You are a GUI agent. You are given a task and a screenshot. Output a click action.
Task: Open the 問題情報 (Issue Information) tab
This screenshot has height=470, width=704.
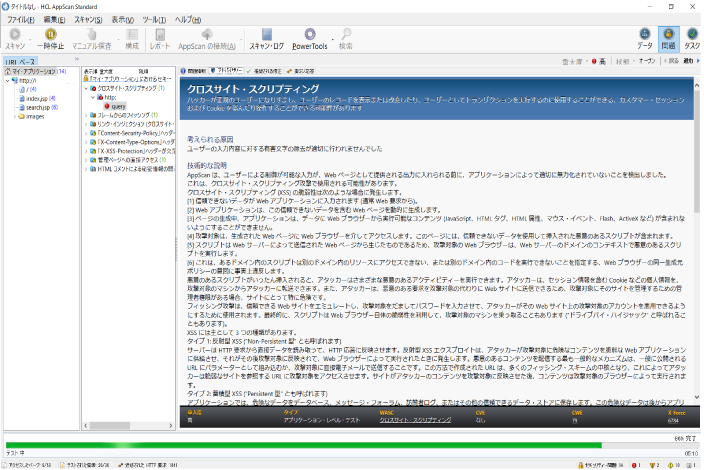[x=193, y=71]
